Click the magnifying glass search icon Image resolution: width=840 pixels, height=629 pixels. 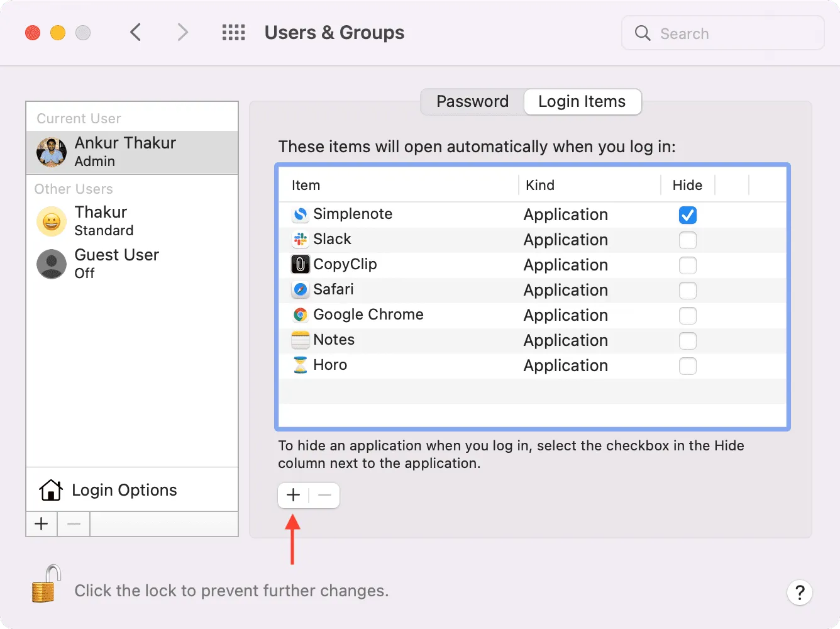(642, 33)
